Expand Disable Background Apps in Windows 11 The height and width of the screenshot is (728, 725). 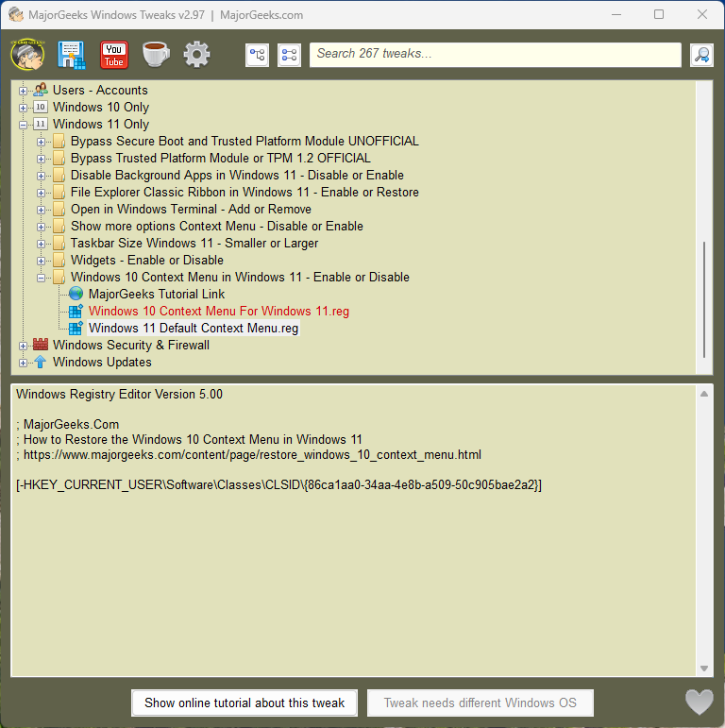coord(41,176)
